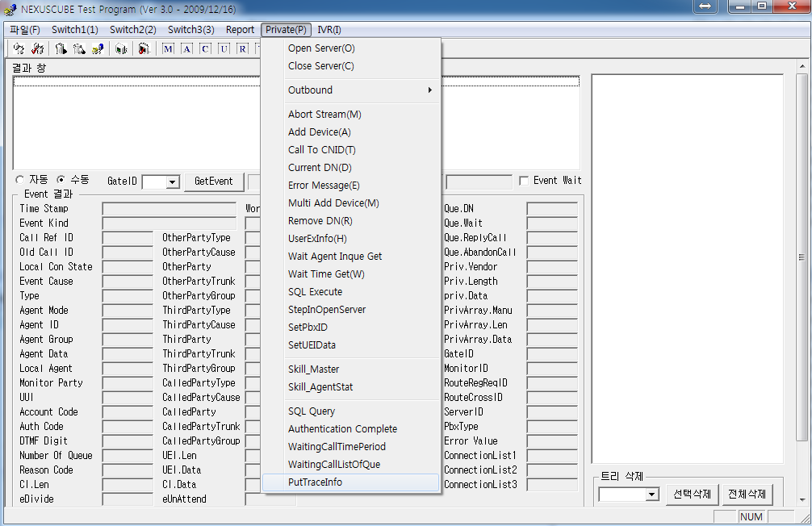Click the NEXUSCUBE app icon in title bar
This screenshot has height=526, width=812.
tap(10, 9)
